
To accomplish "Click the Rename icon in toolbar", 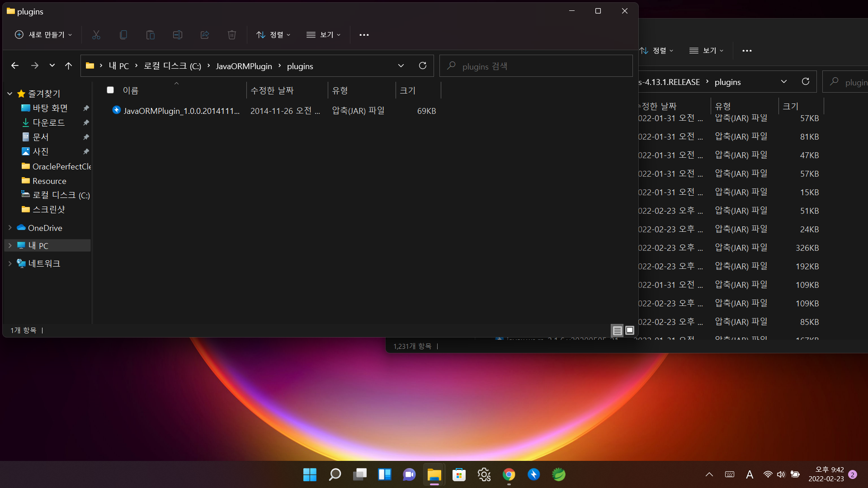I will click(x=178, y=35).
